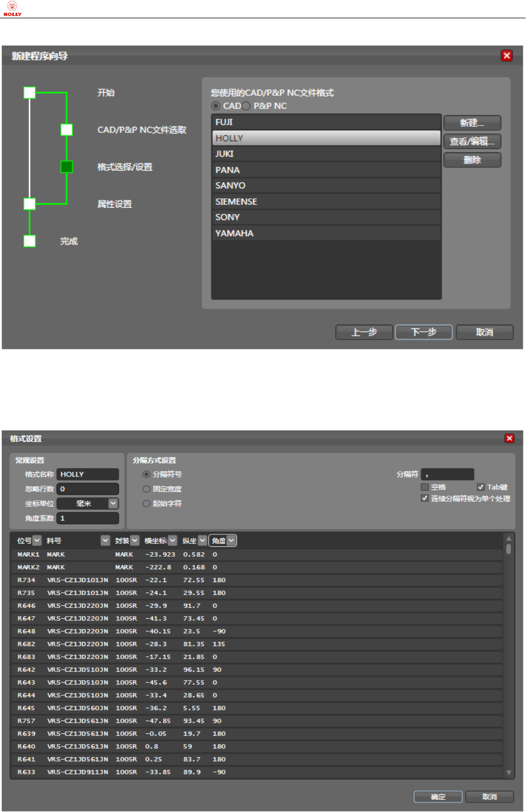Select HOLLY format in the list
This screenshot has height=812, width=530.
tap(326, 138)
